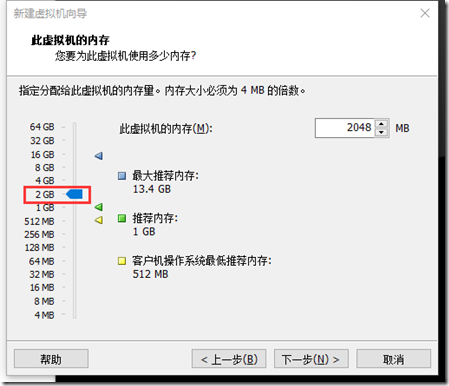
Task: Click the green square legend for 推荐内存
Action: click(x=122, y=218)
